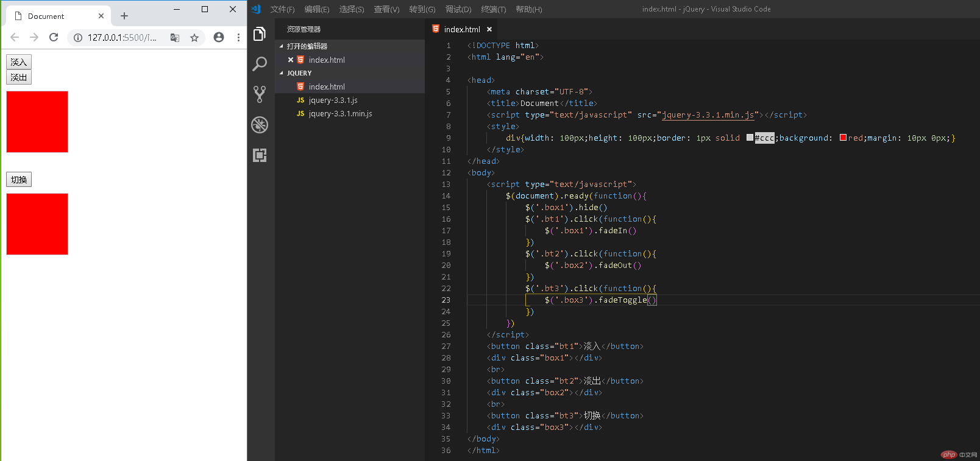Open jquery-3.3.1.js in explorer
The image size is (980, 461).
(x=333, y=100)
